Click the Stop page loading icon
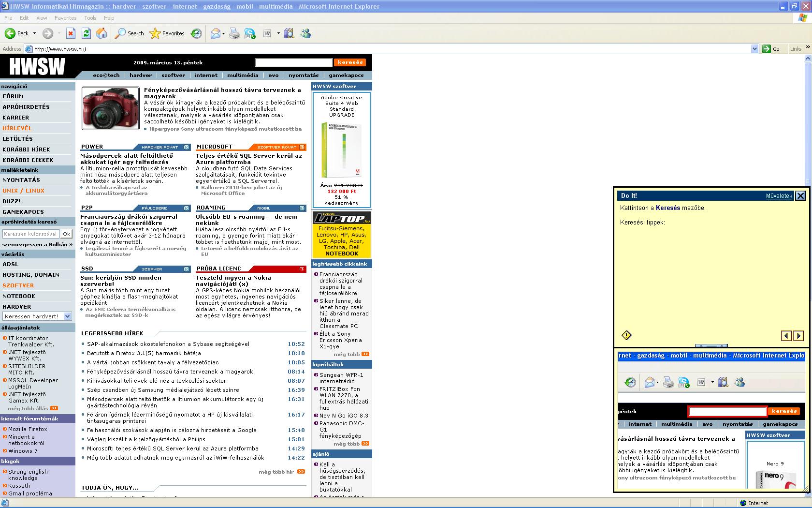 pos(71,33)
